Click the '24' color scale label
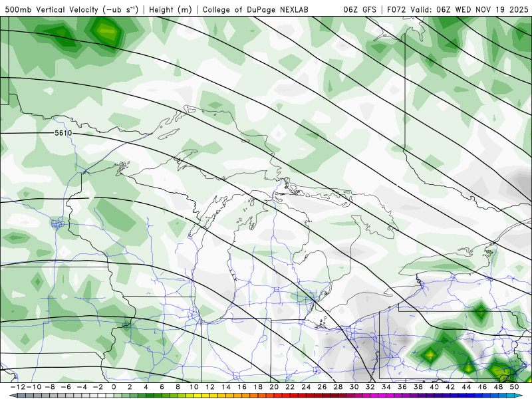 pyautogui.click(x=306, y=387)
